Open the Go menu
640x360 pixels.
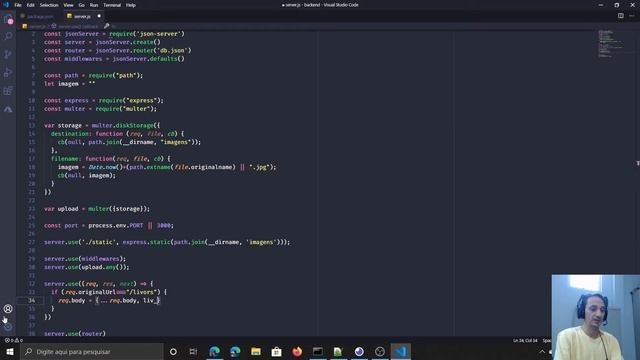click(82, 5)
